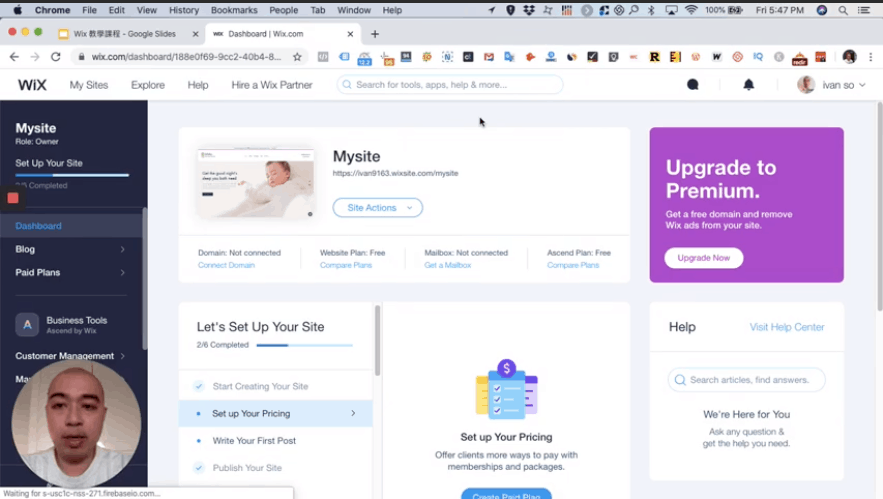Open My Sites in Wix header
The image size is (883, 499).
[89, 85]
